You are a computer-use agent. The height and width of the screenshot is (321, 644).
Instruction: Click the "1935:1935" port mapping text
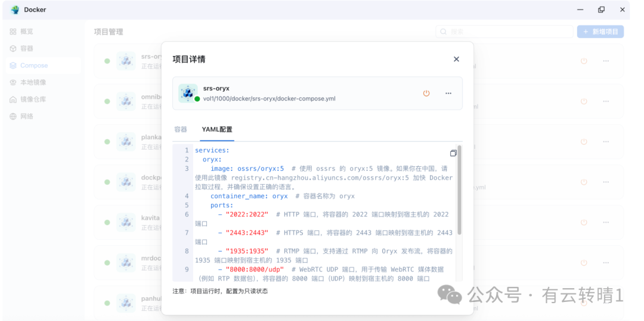tap(247, 251)
